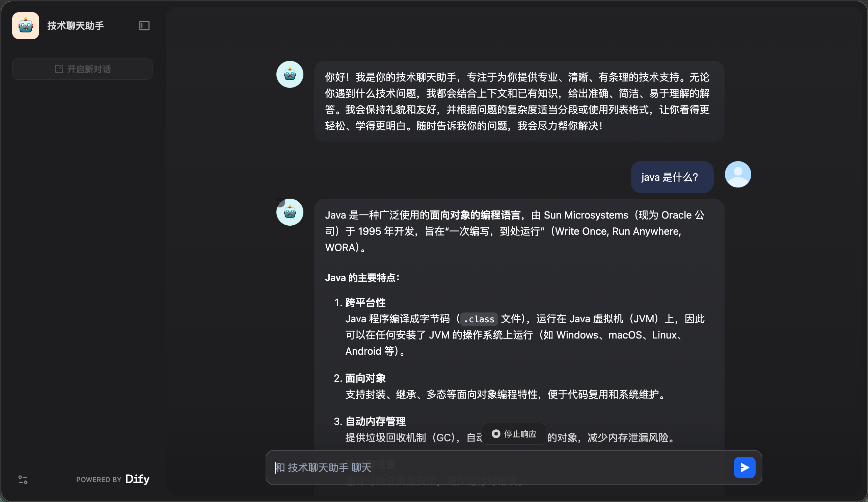
Task: Open the settings sliders icon at bottom-left
Action: point(23,479)
